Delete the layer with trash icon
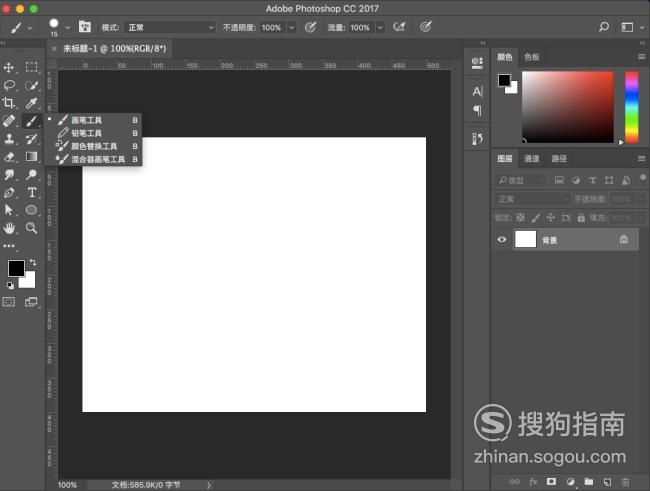 point(626,481)
